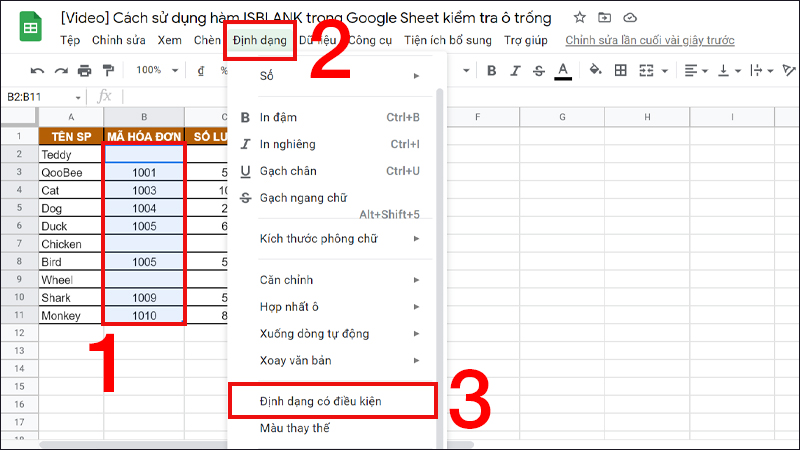This screenshot has height=450, width=800.
Task: Click the Undo arrow in the toolbar
Action: click(38, 70)
